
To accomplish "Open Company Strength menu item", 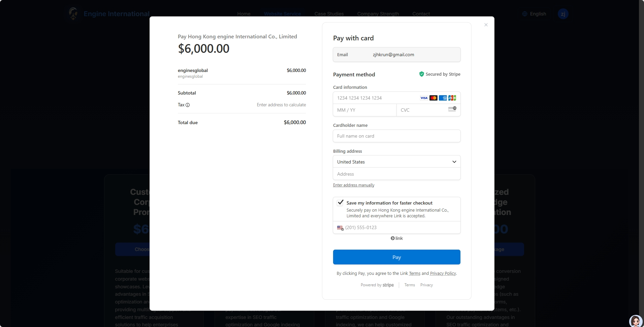I will click(378, 14).
